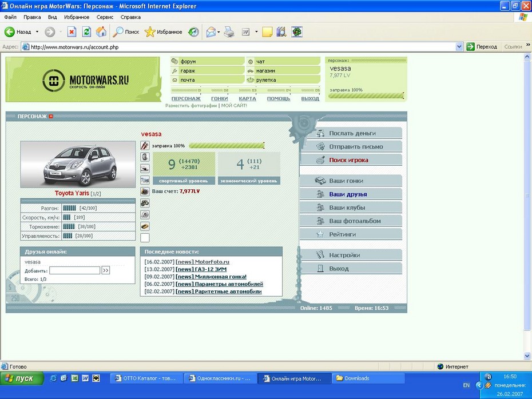The width and height of the screenshot is (532, 399).
Task: Print page with printer icon
Action: [x=229, y=32]
